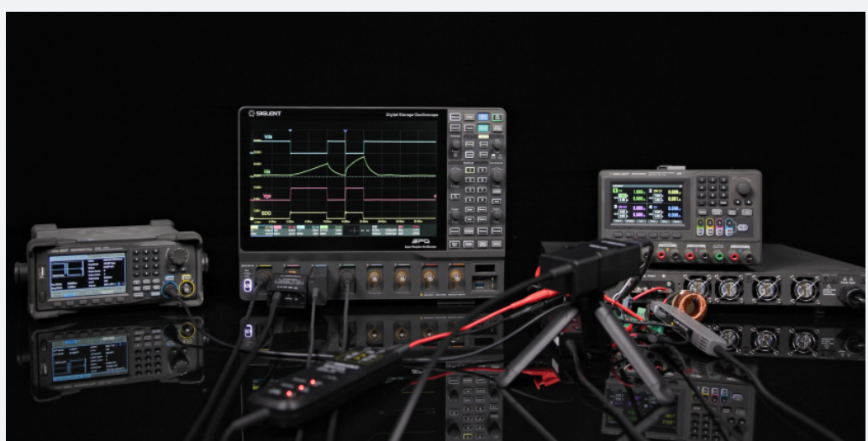Click the All On/Off button on power supply
This screenshot has height=441, width=868.
click(742, 227)
